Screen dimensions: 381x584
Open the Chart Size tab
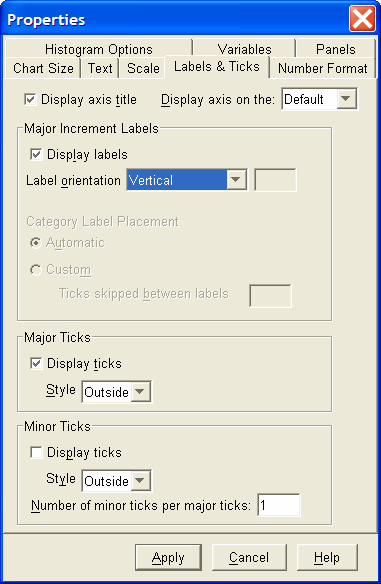point(43,68)
